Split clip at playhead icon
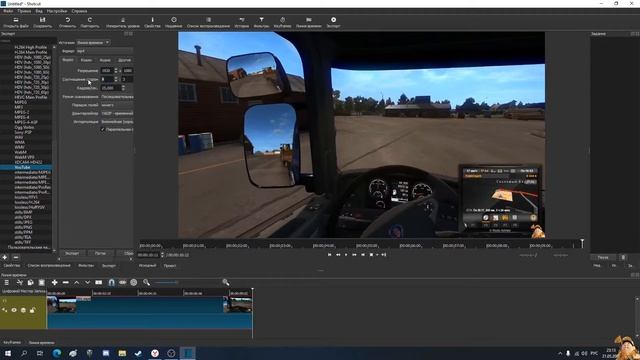Viewport: 640px width, 360px height. 99,282
